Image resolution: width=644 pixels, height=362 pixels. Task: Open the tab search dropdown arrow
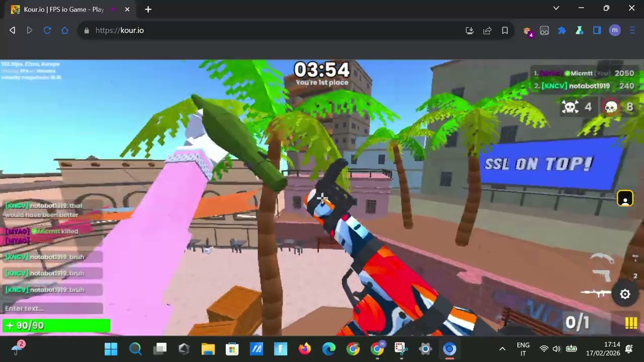point(556,8)
